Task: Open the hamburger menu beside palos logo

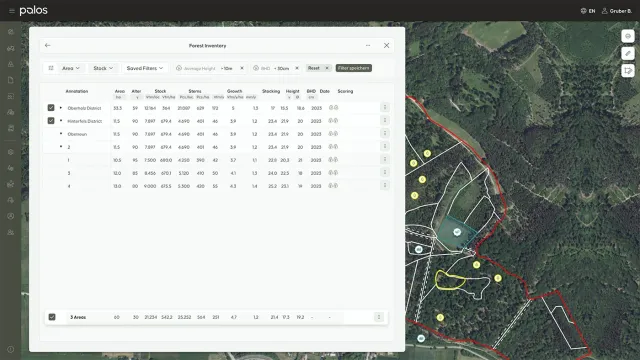Action: pyautogui.click(x=12, y=11)
